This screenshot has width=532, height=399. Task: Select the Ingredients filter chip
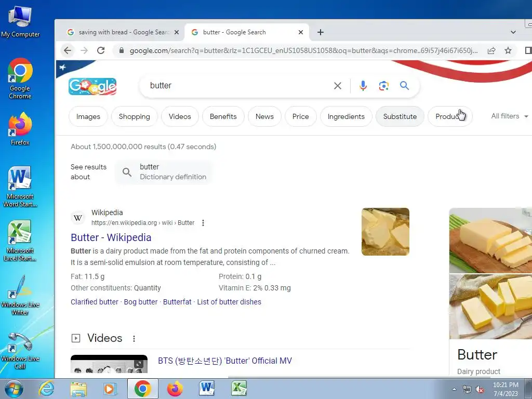point(346,116)
